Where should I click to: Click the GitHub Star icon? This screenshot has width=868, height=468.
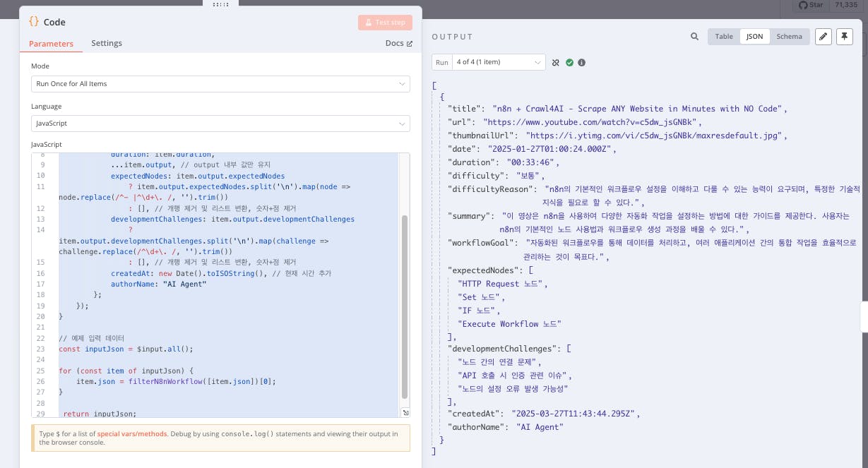802,5
